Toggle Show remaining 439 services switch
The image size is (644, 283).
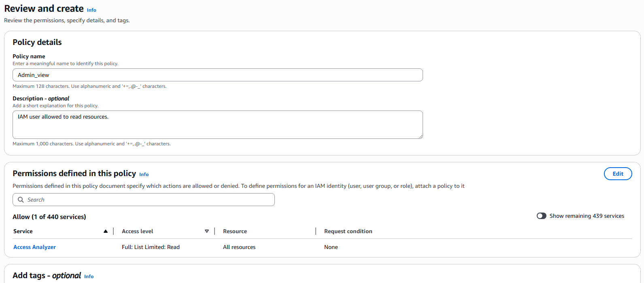click(x=542, y=216)
